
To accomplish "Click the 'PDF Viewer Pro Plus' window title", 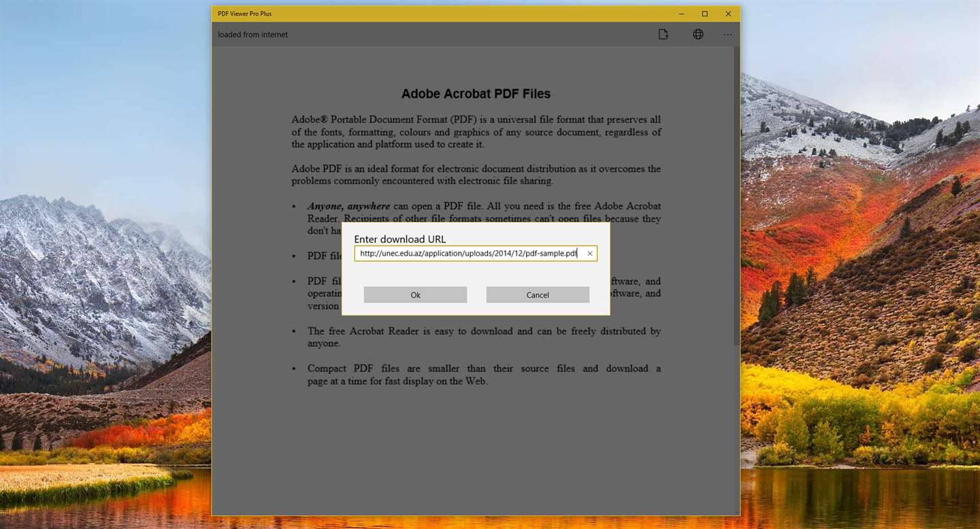I will [x=244, y=14].
